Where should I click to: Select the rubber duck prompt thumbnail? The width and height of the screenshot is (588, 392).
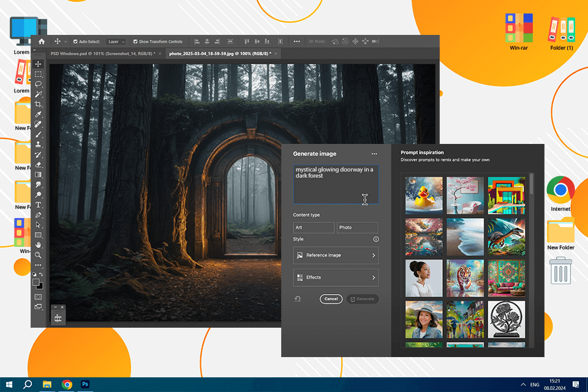[424, 195]
